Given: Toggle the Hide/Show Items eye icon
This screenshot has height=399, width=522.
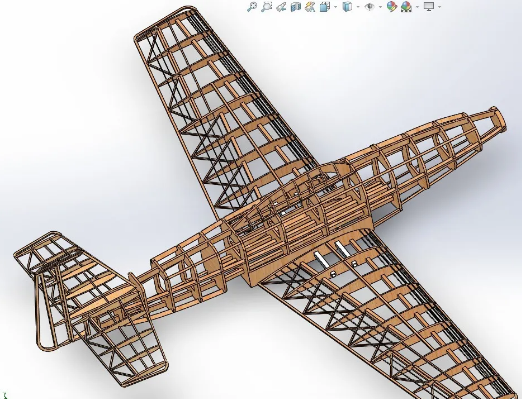Looking at the screenshot, I should [x=369, y=7].
